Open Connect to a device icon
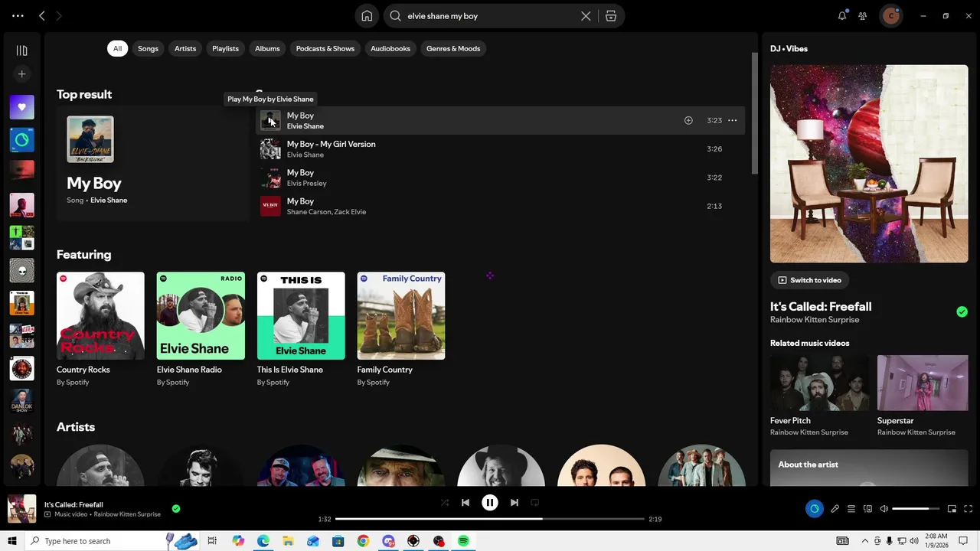 pos(867,509)
